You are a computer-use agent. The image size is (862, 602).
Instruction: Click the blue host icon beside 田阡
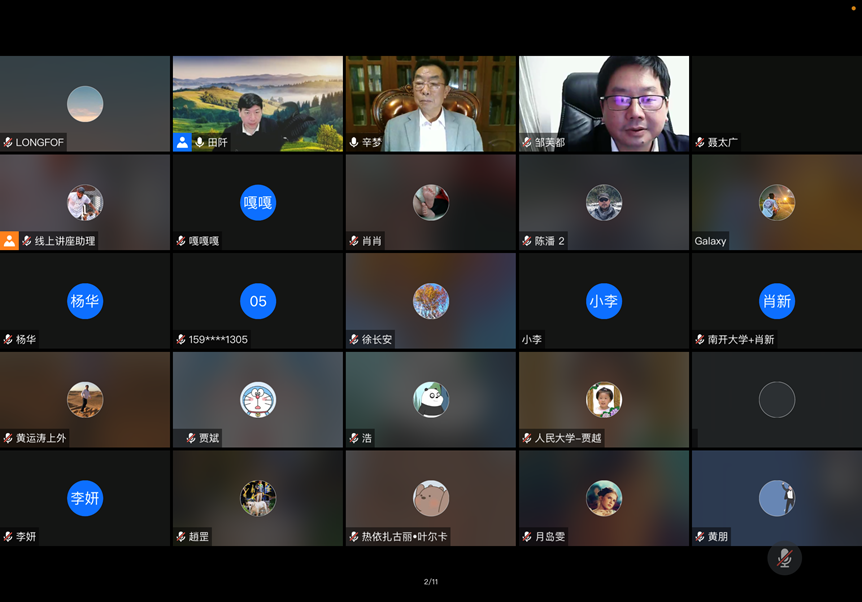pos(182,142)
